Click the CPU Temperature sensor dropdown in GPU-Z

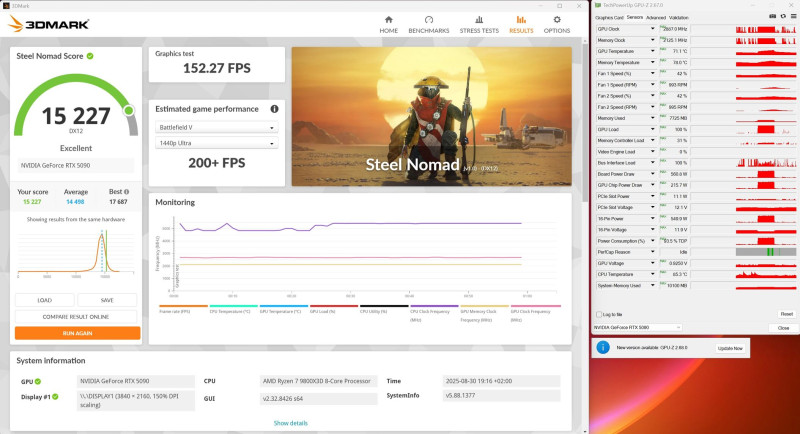click(x=652, y=274)
